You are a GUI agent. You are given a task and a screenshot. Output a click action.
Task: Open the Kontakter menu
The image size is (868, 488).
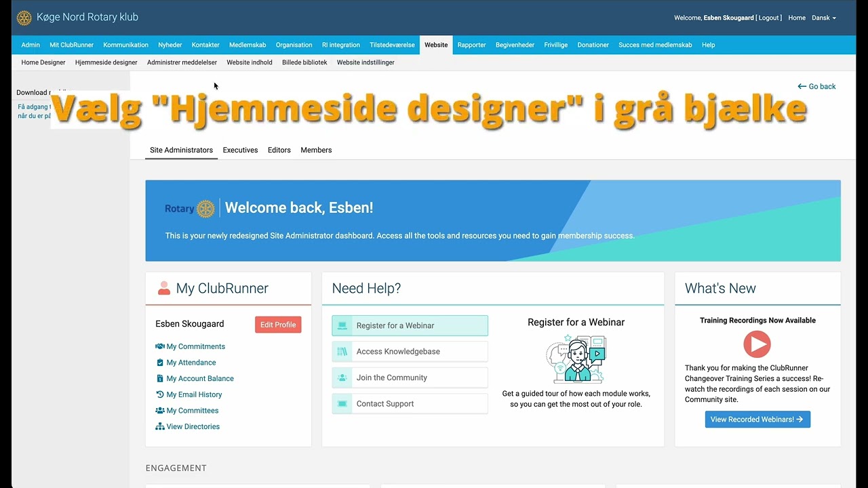pyautogui.click(x=205, y=45)
